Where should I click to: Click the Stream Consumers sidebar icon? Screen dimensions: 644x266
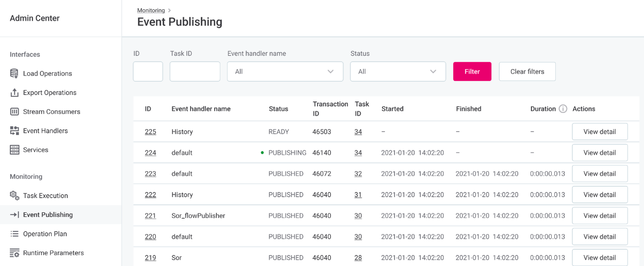point(14,112)
